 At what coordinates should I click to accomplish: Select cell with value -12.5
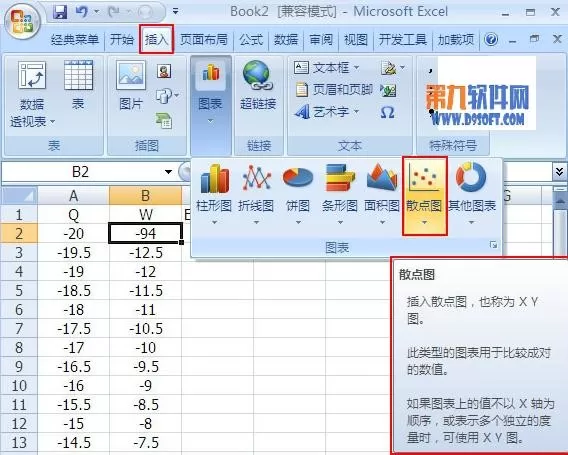pos(145,252)
